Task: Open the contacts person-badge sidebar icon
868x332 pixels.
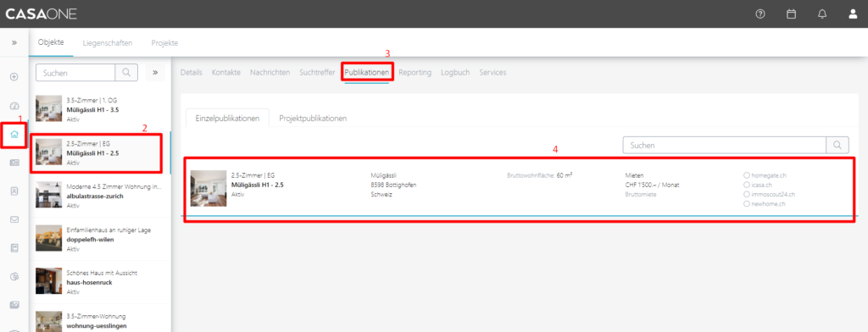Action: (14, 191)
